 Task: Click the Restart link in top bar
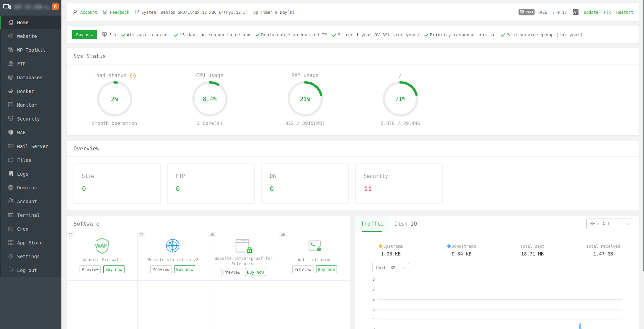click(x=624, y=12)
